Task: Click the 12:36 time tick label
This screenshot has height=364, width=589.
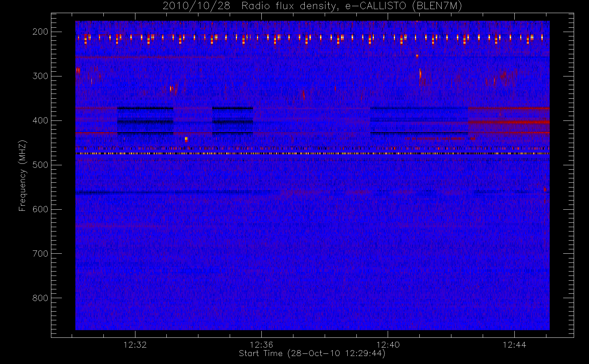Action: [x=261, y=345]
